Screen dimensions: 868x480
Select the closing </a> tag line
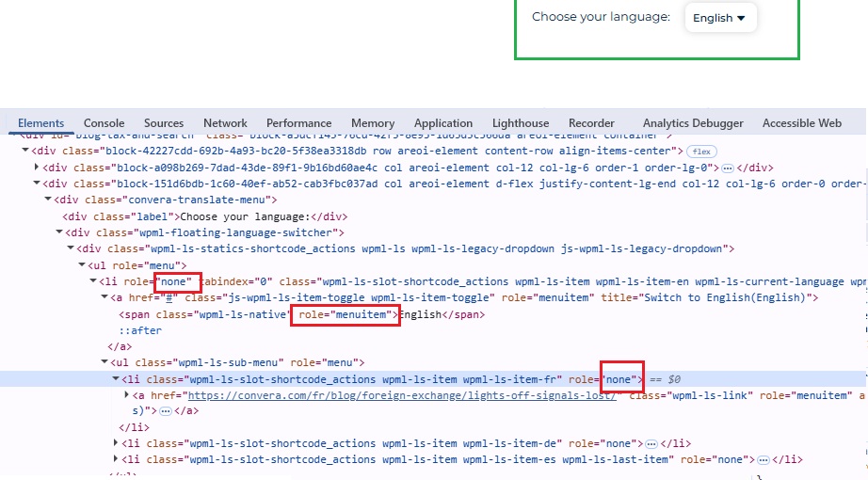(120, 346)
